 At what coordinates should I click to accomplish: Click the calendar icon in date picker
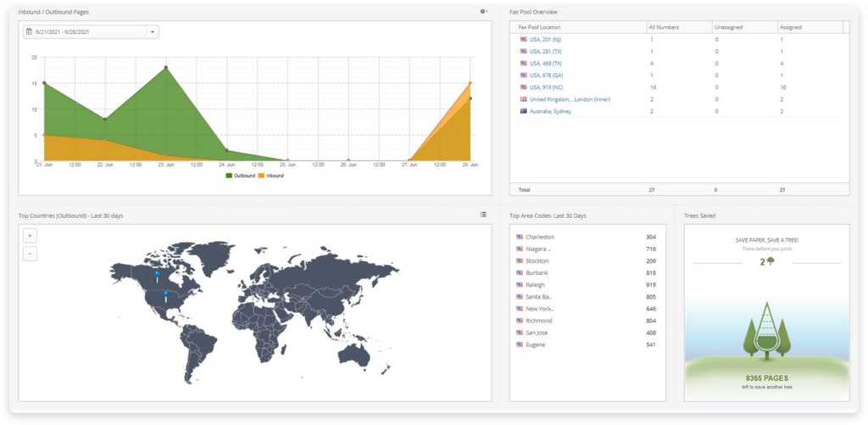point(30,32)
